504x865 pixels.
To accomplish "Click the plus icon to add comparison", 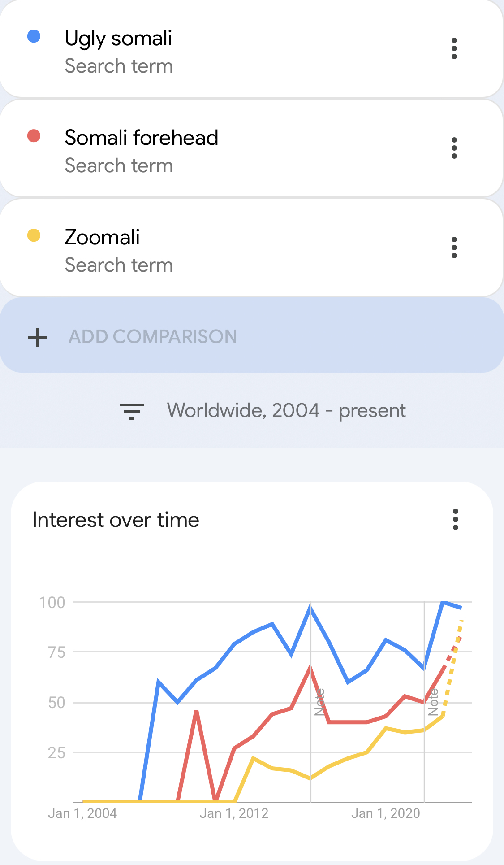I will (x=38, y=337).
